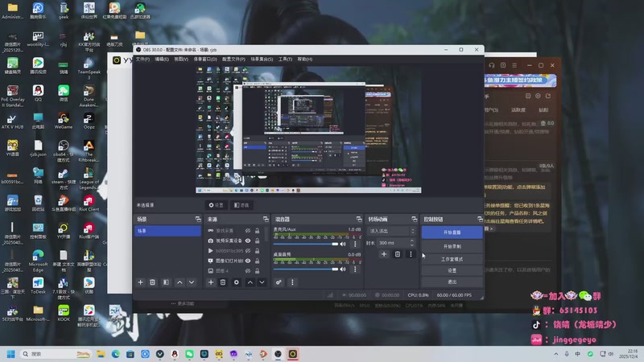Toggle lock on 视频采集设备 source

click(258, 241)
